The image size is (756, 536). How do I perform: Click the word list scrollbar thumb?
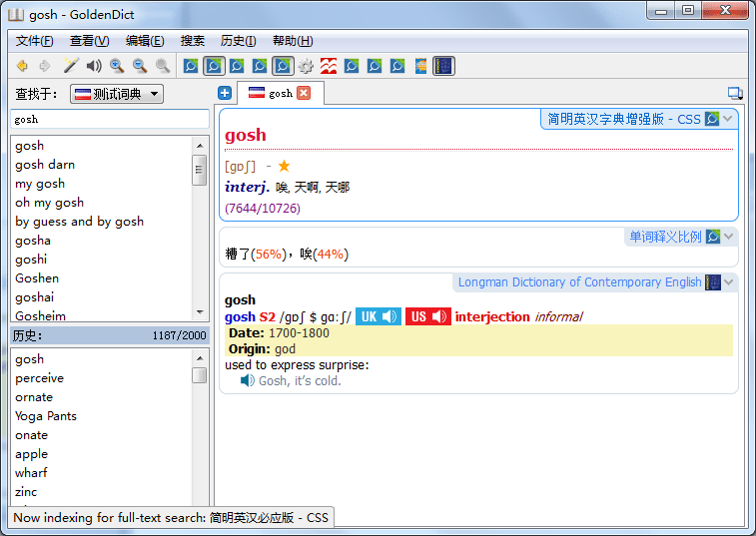pos(199,170)
